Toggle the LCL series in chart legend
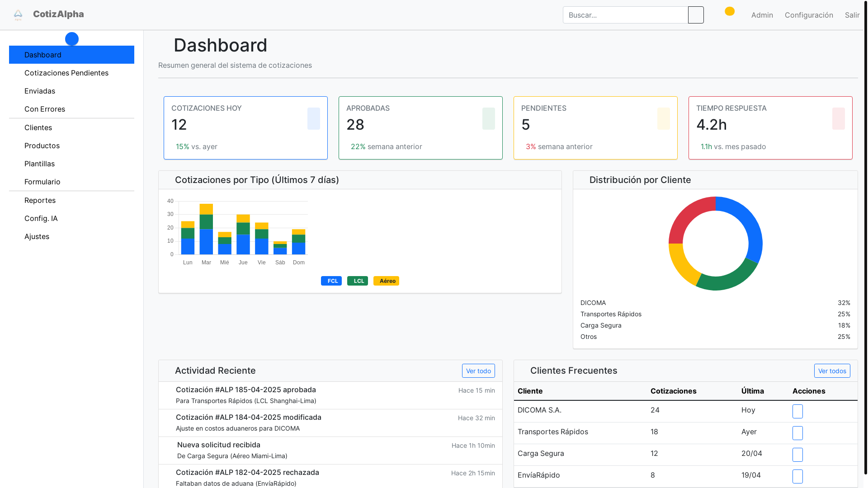This screenshot has width=868, height=488. [x=358, y=281]
